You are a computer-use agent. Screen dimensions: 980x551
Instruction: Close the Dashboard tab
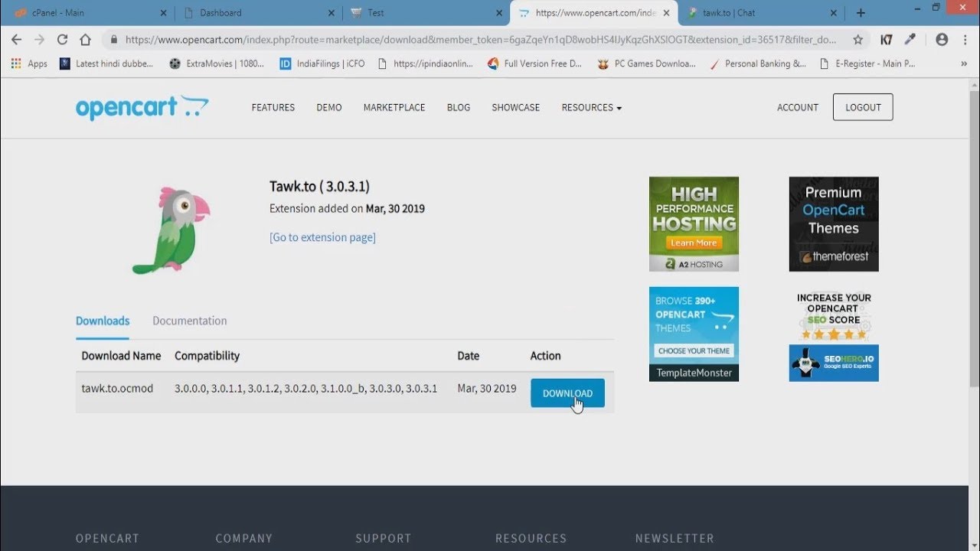(x=331, y=13)
